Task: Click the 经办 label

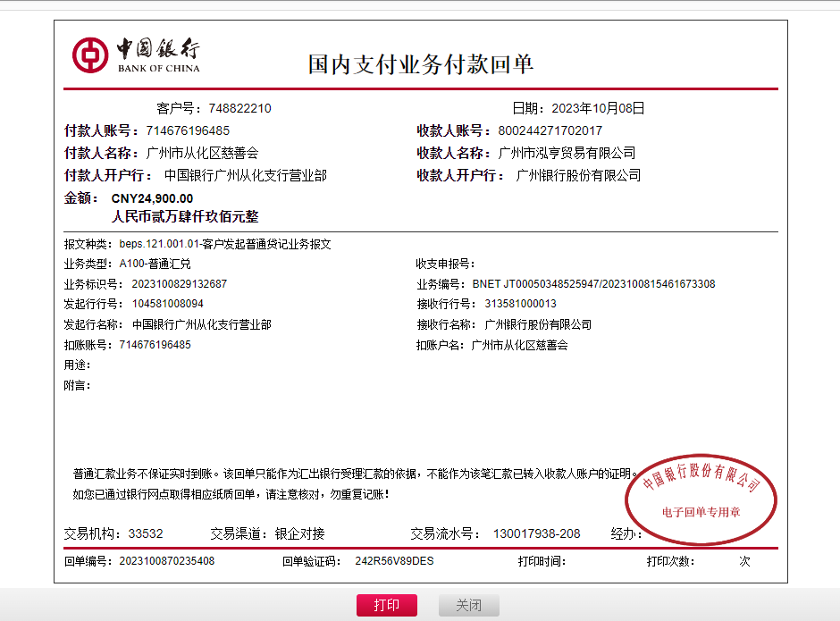Action: 626,533
